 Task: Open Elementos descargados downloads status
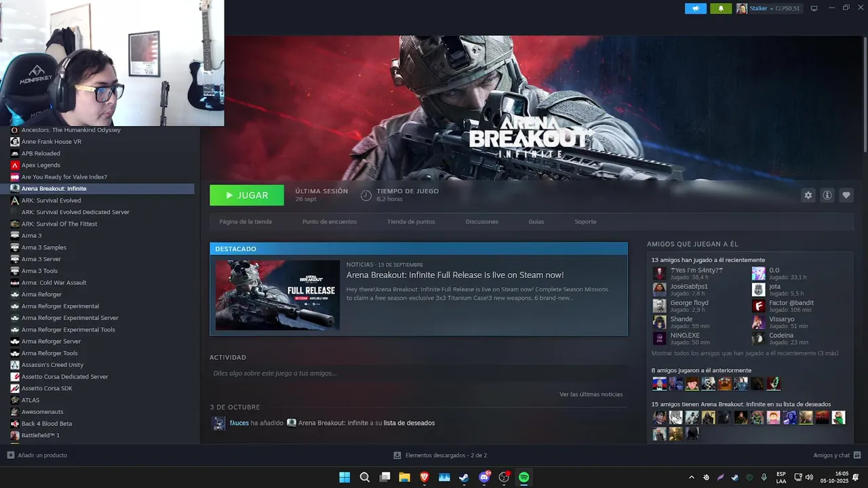click(x=440, y=455)
